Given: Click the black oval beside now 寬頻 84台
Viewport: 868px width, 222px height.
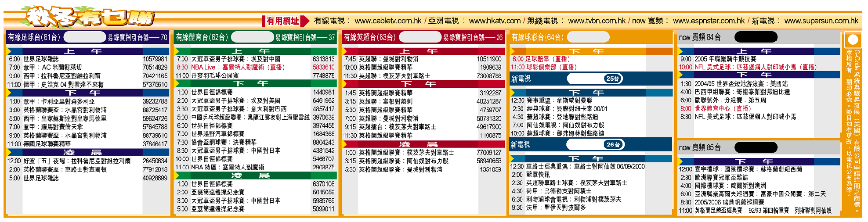Looking at the screenshot, I should (x=756, y=37).
